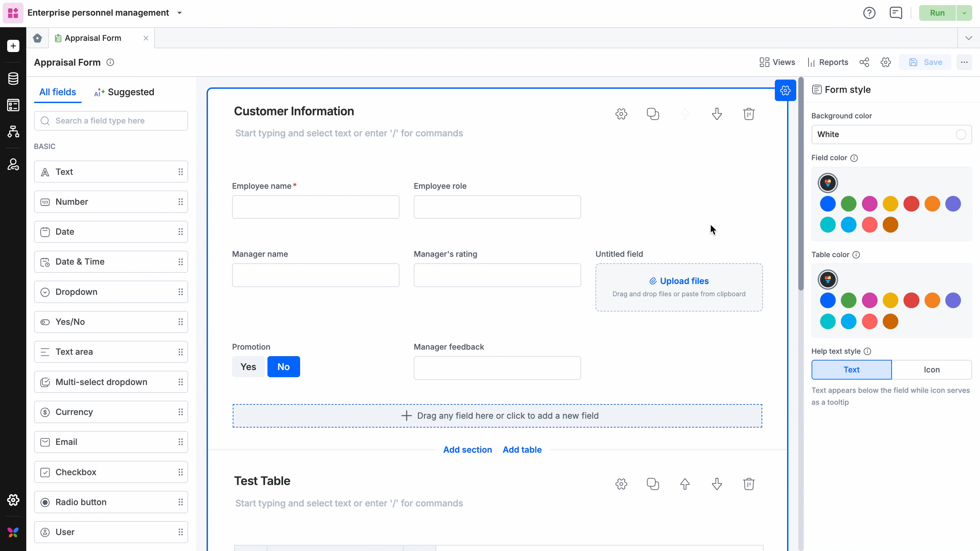
Task: Pick red field color swatch
Action: [x=911, y=204]
